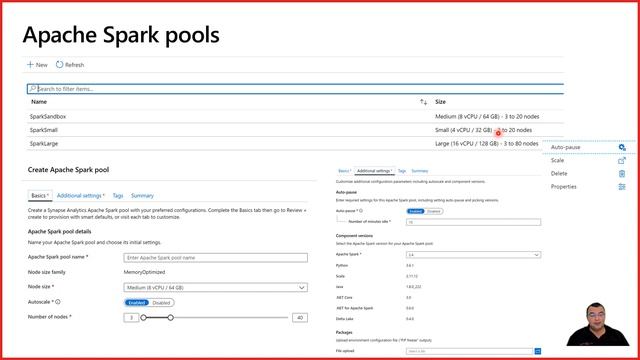This screenshot has height=360, width=640.
Task: Set Autoscale toggle to Enabled
Action: (137, 303)
